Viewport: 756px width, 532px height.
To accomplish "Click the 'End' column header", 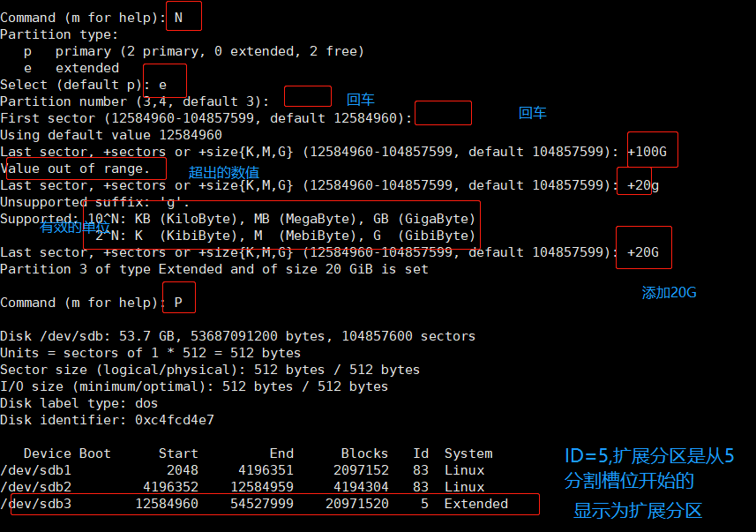I will (281, 453).
